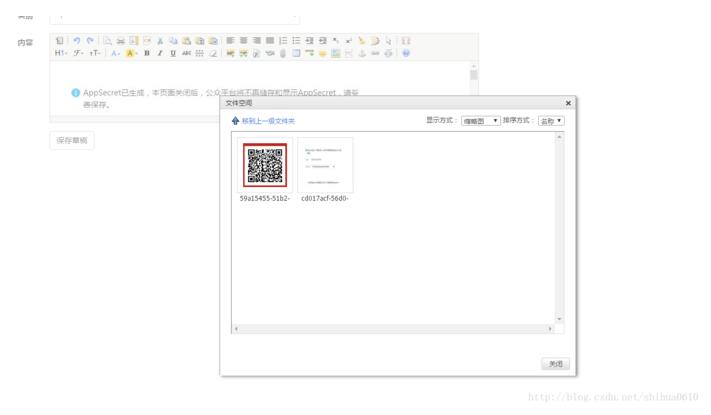Viewport: 711px width, 415px height.
Task: Insert bulleted list in editor
Action: pos(296,41)
